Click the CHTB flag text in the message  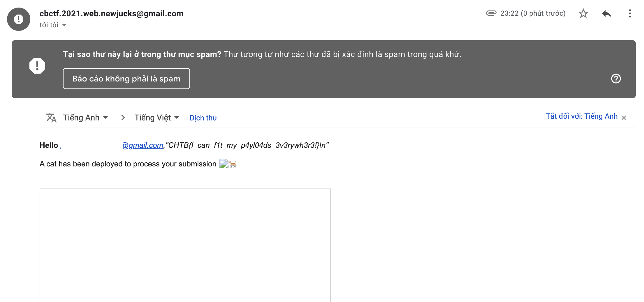[x=247, y=145]
